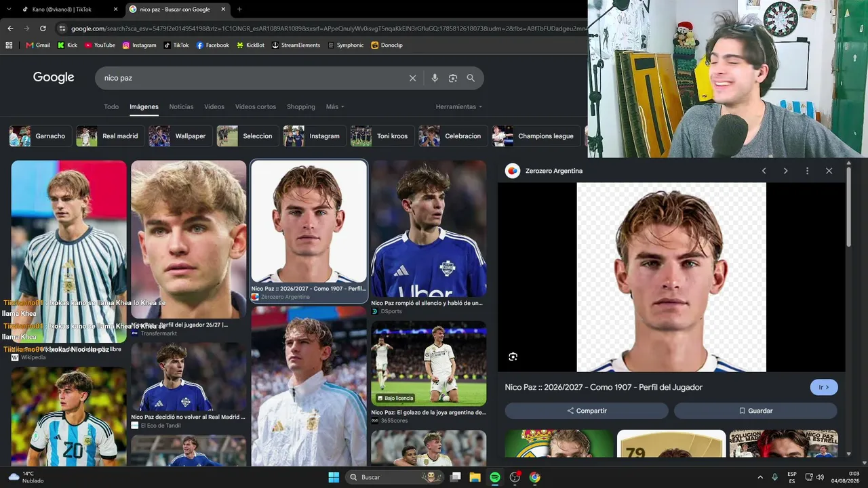Click the Google logo to go home
The width and height of the screenshot is (868, 488).
tap(54, 77)
